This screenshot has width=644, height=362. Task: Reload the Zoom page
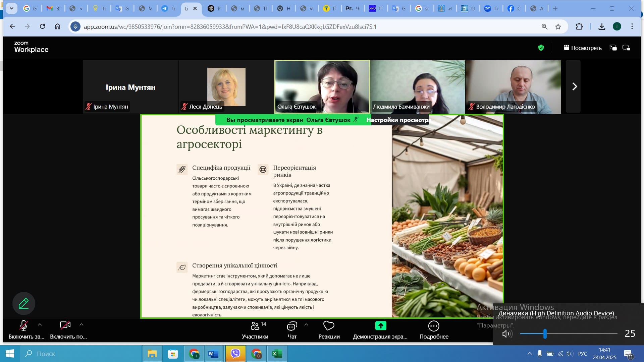(42, 26)
